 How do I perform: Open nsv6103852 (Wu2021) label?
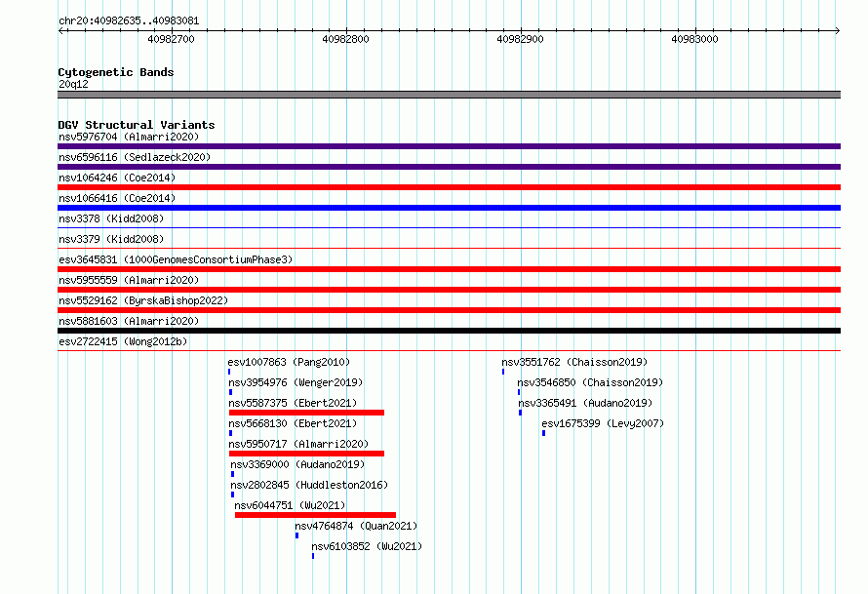[x=367, y=546]
